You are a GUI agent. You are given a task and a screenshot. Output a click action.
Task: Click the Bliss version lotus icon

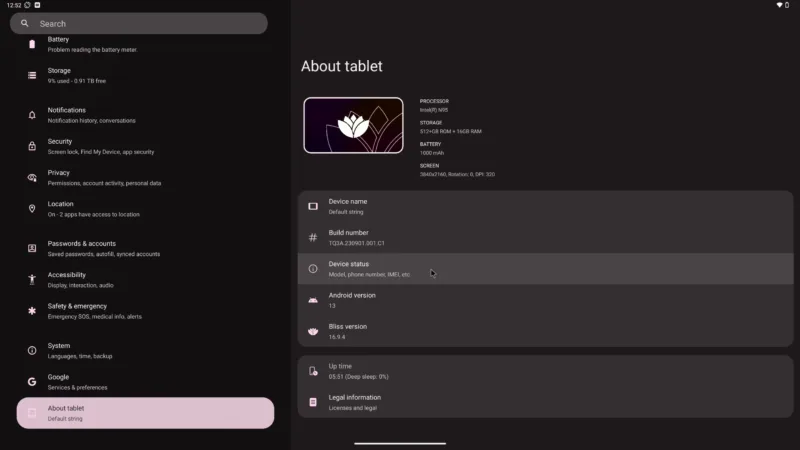[x=313, y=330]
